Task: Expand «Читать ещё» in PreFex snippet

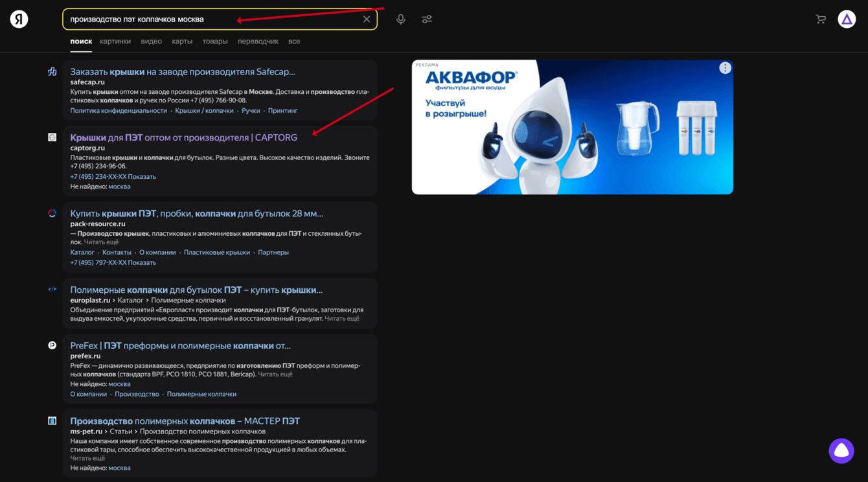Action: pos(275,374)
